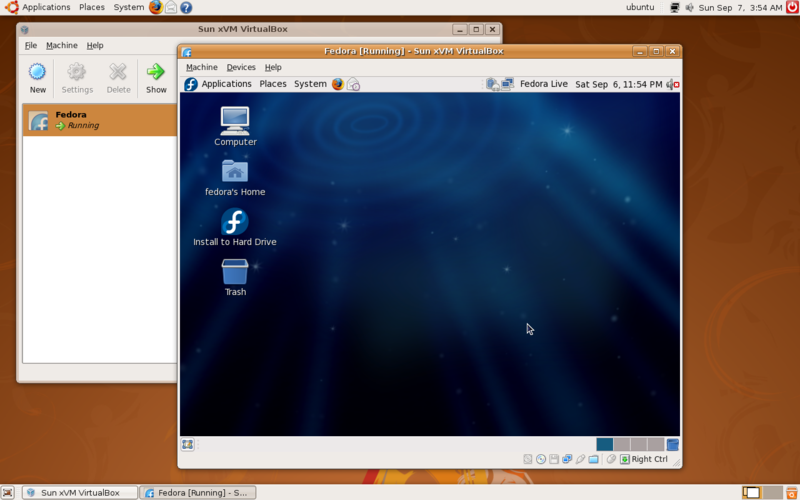Switch to the fourth Fedora workspace
The height and width of the screenshot is (500, 800).
656,444
